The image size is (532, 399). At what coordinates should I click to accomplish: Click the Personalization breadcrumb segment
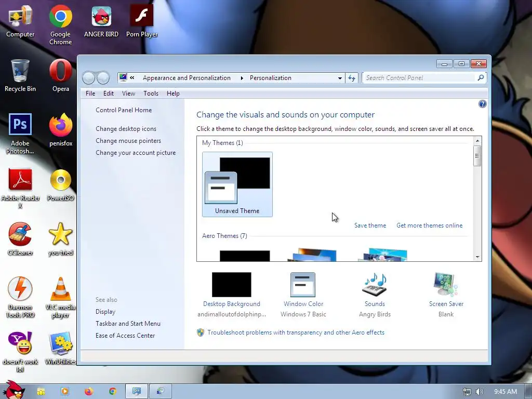click(x=270, y=78)
